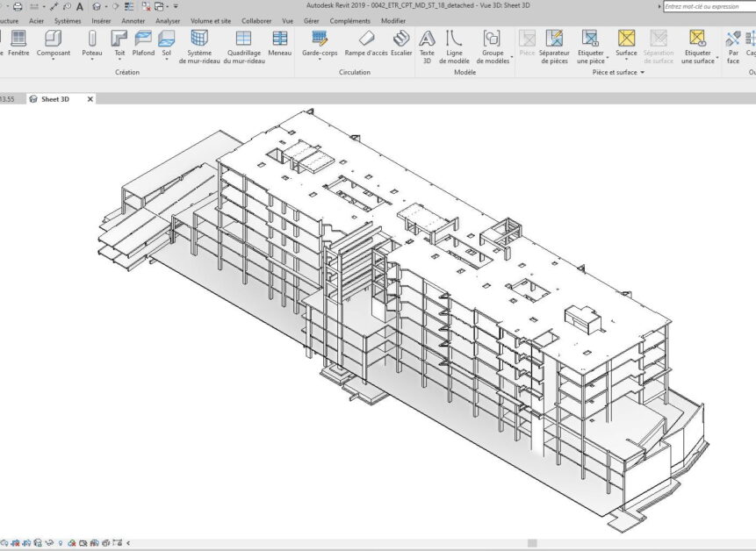Open the Annoter ribbon tab

(133, 20)
